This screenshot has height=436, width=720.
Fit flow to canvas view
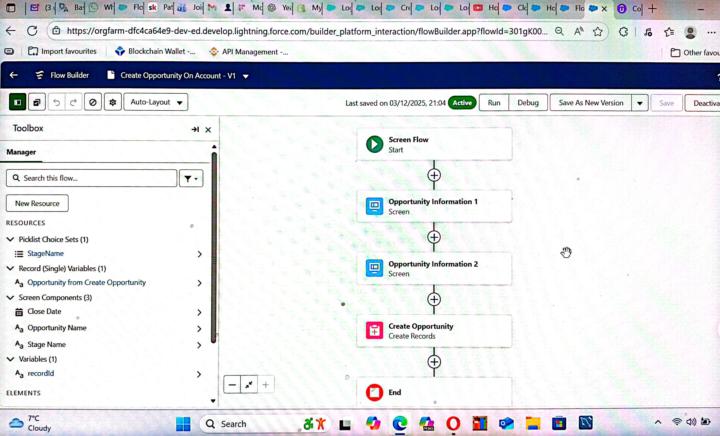[x=249, y=385]
